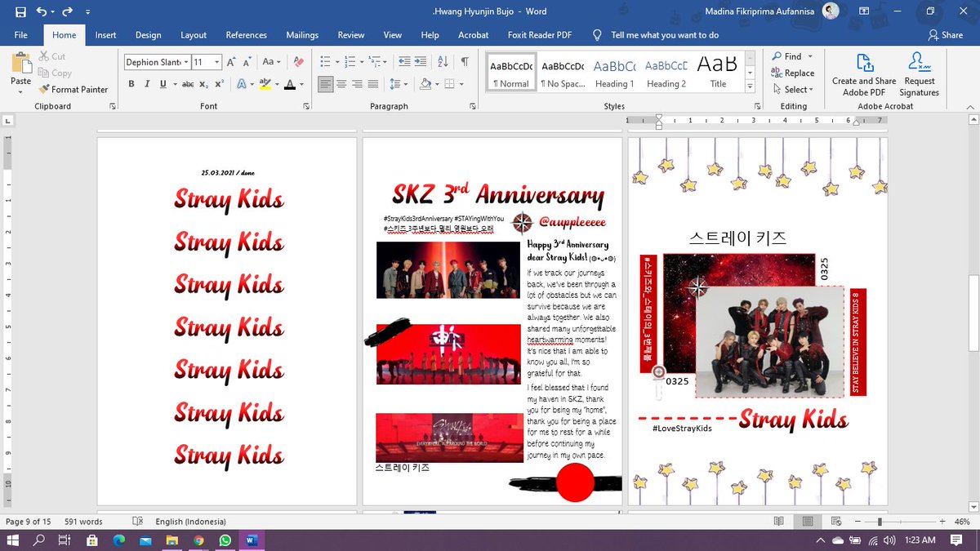Toggle Align Left in the Paragraph group
The image size is (980, 551).
pyautogui.click(x=326, y=84)
